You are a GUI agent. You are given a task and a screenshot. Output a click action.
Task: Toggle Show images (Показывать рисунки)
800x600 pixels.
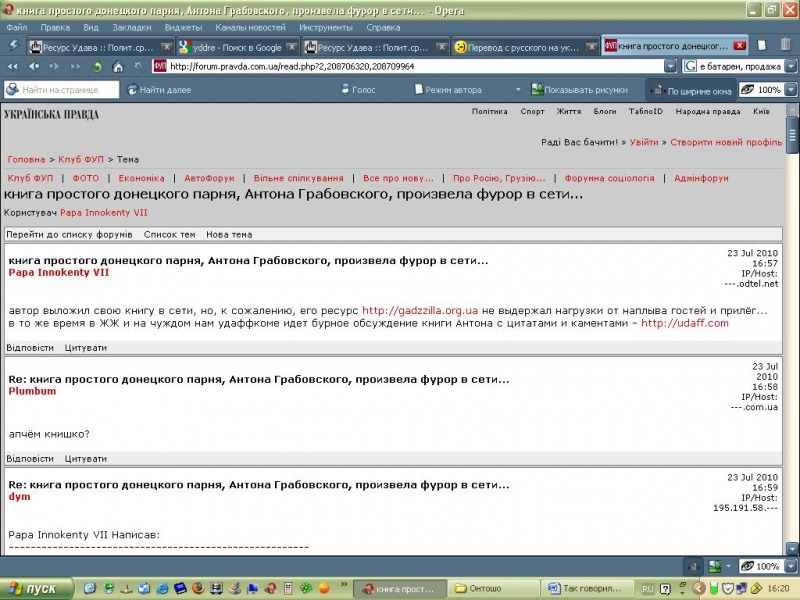pos(582,90)
